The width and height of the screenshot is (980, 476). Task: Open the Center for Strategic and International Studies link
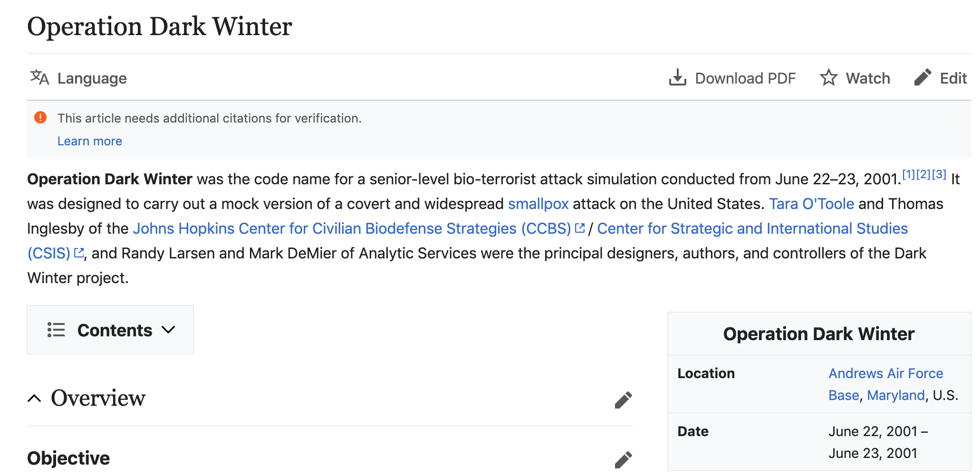[x=752, y=228]
